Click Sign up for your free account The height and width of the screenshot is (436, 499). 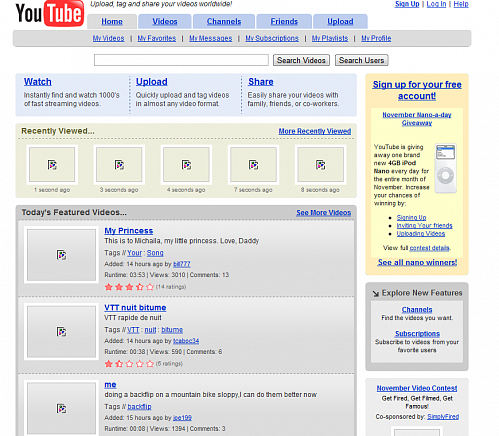click(417, 90)
